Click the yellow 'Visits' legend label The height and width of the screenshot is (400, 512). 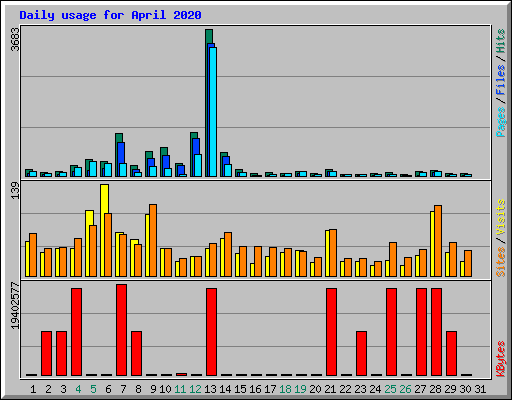(x=501, y=217)
